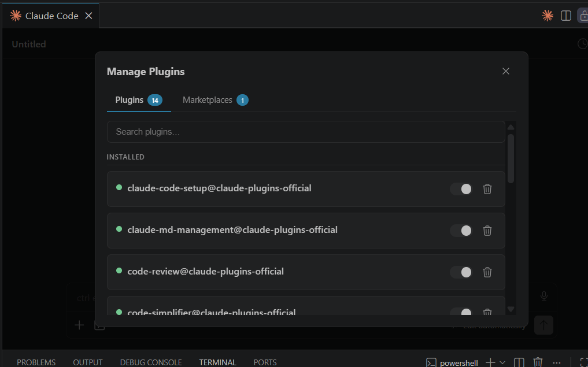The width and height of the screenshot is (588, 367).
Task: Switch to the Plugins tab
Action: click(138, 100)
